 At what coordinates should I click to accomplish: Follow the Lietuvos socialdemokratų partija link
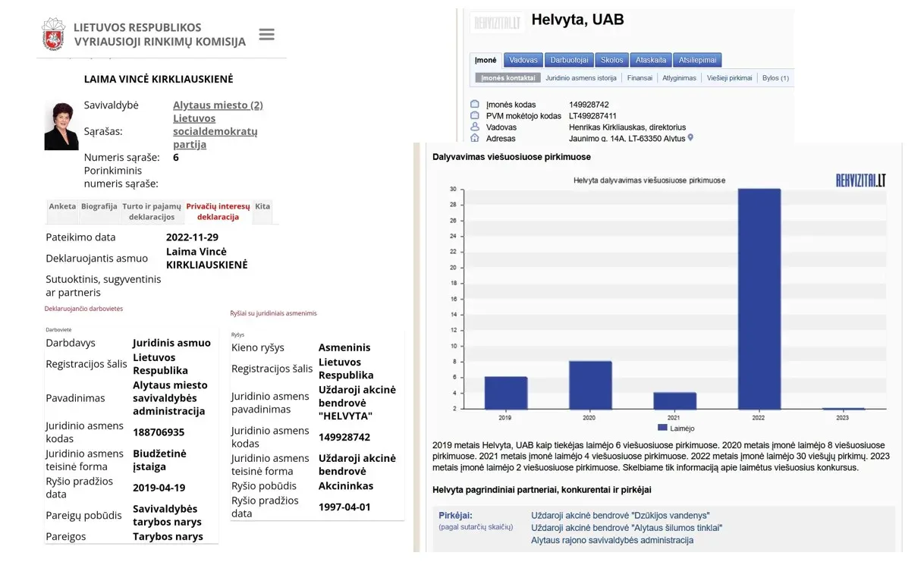[x=215, y=131]
